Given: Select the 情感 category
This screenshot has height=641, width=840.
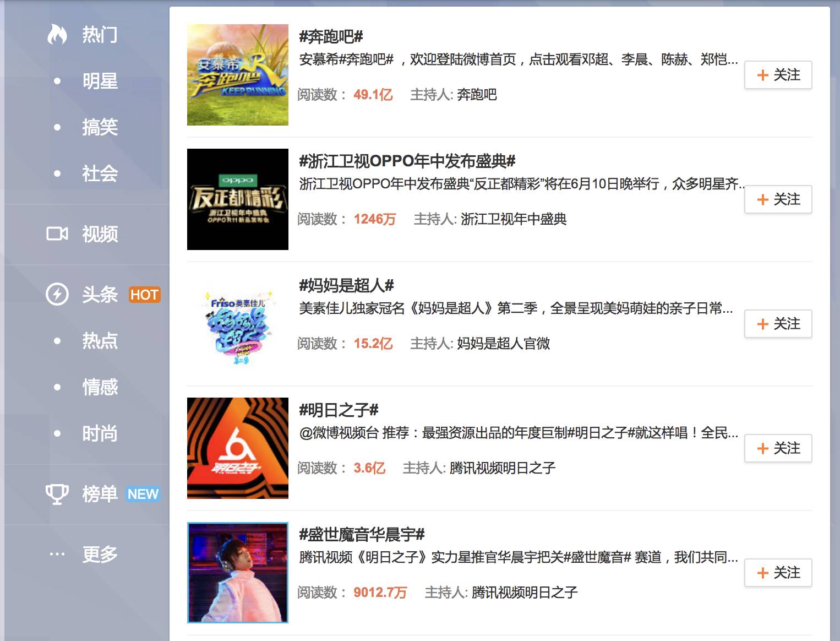Looking at the screenshot, I should pos(100,387).
